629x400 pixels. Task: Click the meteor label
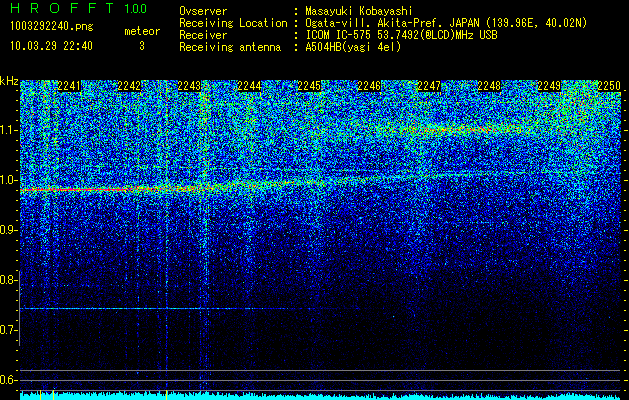tap(142, 31)
